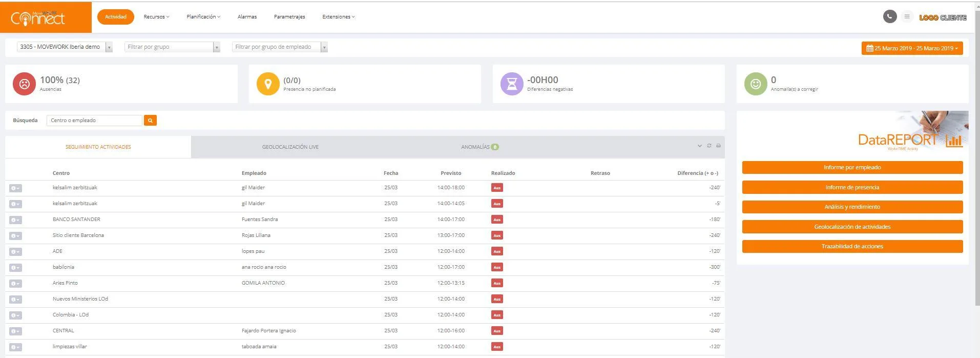
Task: Refresh the activity table
Action: point(709,146)
